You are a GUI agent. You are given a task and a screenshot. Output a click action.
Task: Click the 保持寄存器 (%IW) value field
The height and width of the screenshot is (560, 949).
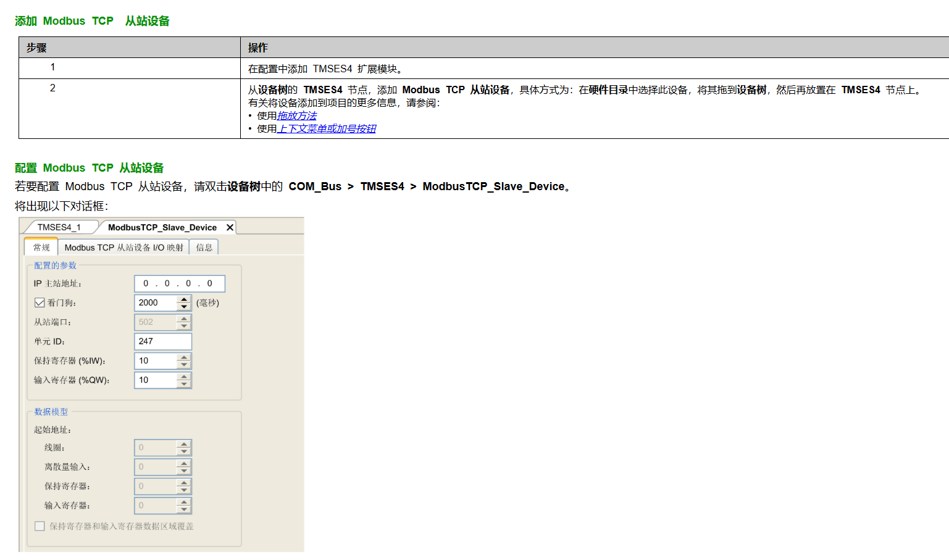[x=156, y=361]
